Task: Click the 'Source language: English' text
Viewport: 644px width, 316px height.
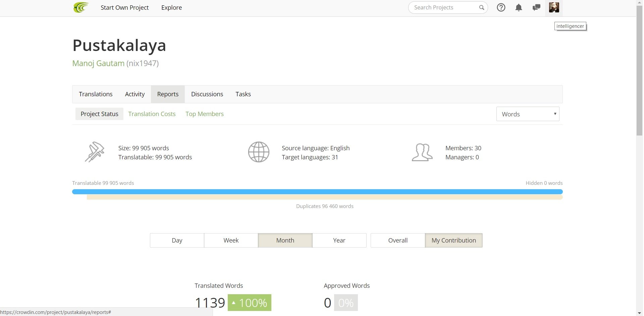Action: 316,148
